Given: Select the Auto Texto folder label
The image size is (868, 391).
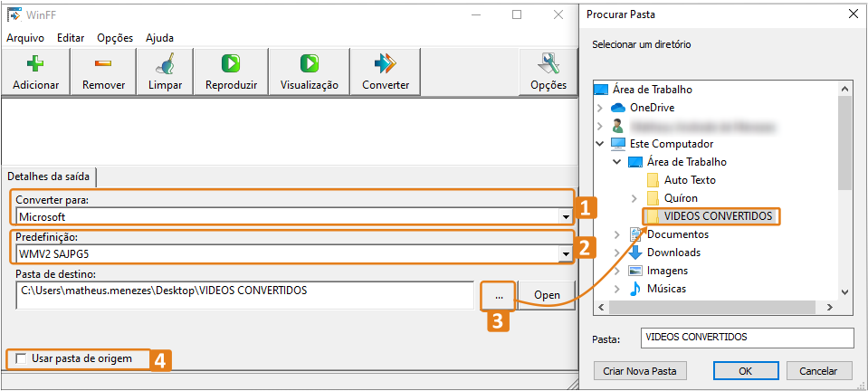Looking at the screenshot, I should (x=690, y=180).
